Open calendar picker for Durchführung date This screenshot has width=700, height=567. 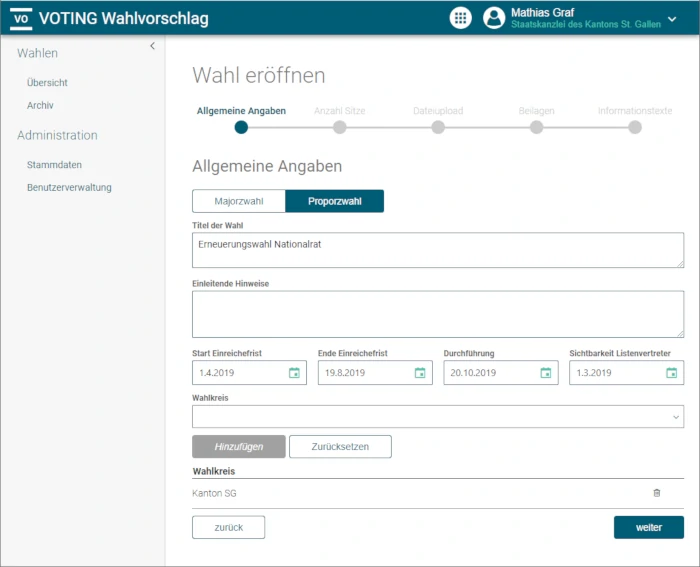pos(546,373)
